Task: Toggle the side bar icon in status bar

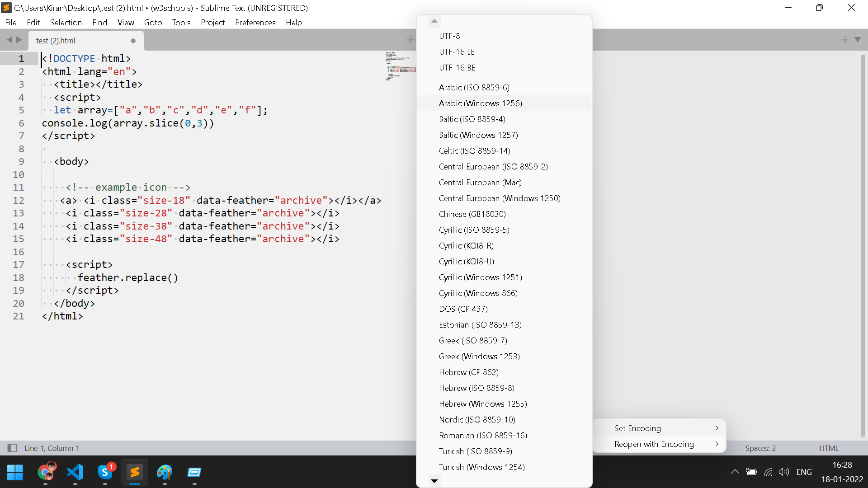Action: (x=12, y=448)
